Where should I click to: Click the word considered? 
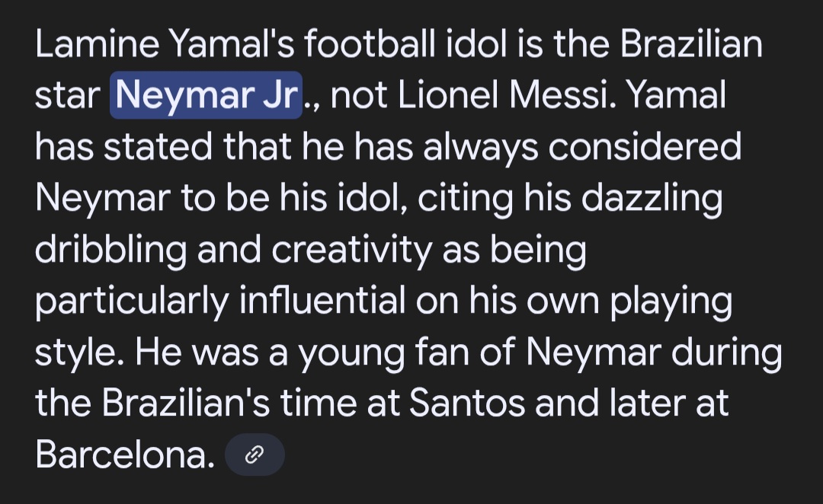click(x=645, y=146)
